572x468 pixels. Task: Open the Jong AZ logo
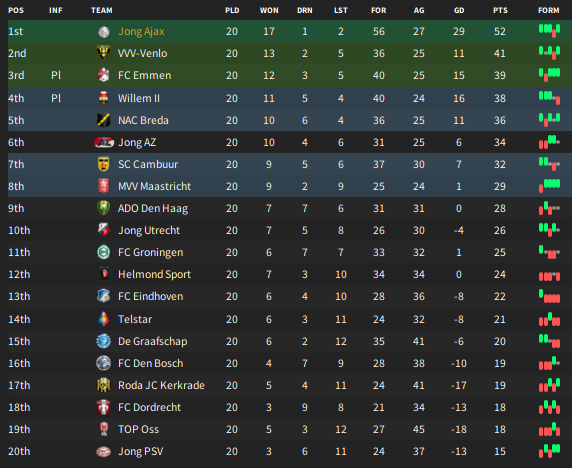(x=104, y=142)
